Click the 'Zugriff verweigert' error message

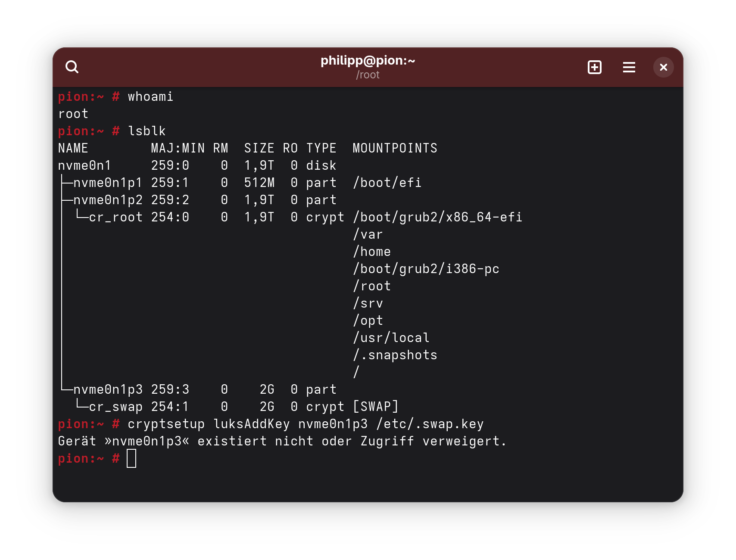(x=460, y=441)
